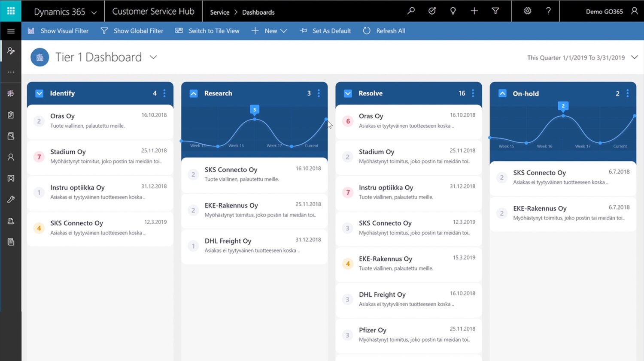This screenshot has height=361, width=644.
Task: Click the search magnifier icon
Action: pyautogui.click(x=411, y=11)
